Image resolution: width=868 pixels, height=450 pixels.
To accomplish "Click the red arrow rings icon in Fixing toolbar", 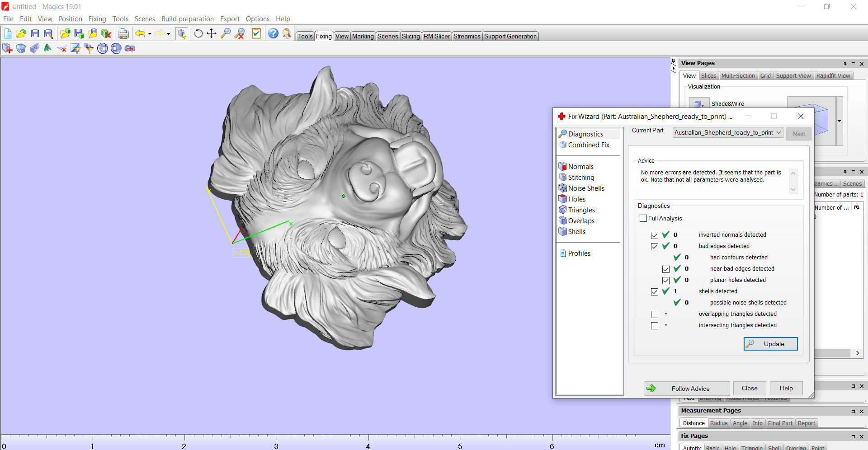I will [x=130, y=48].
